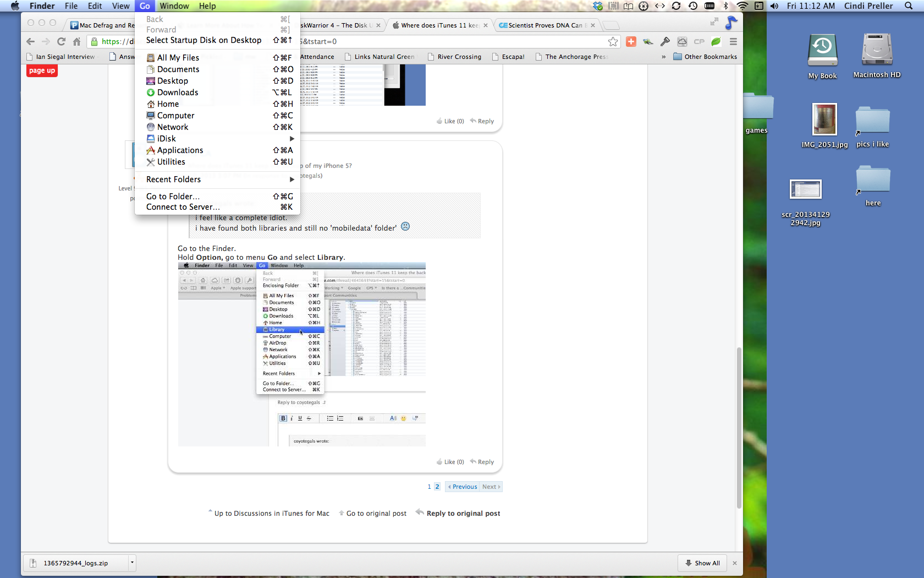Switch to the Mac Defrag tab

click(x=101, y=25)
